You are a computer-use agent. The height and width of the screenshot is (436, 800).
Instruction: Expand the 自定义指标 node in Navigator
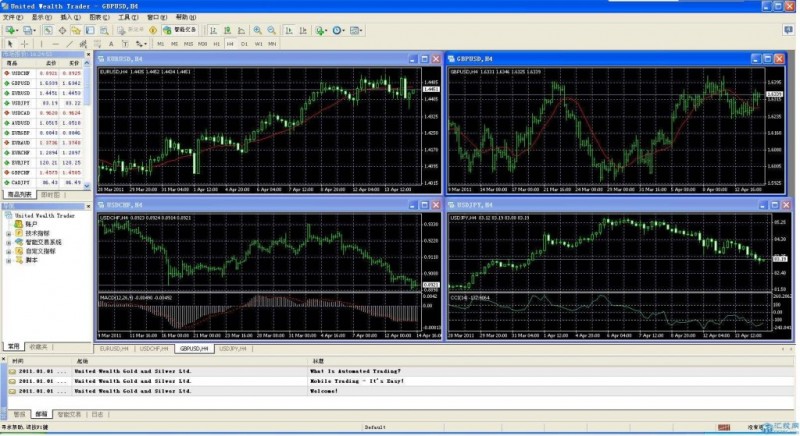(9, 251)
